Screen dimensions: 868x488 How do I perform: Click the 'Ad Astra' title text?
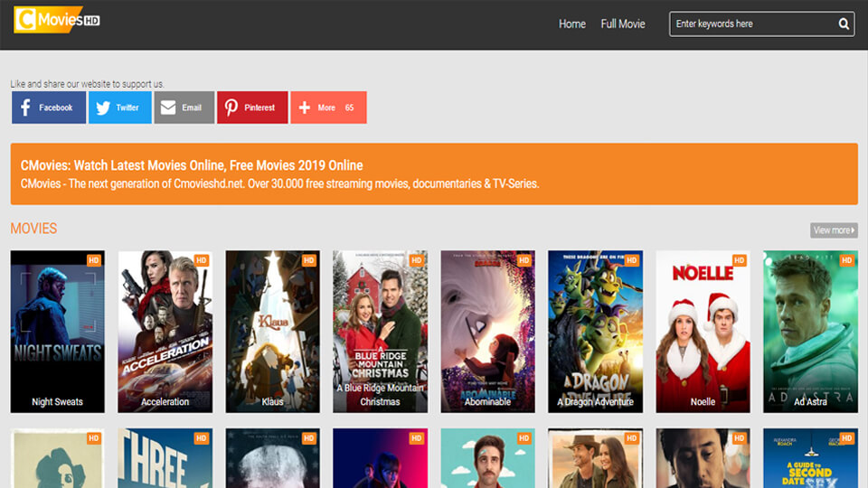810,401
